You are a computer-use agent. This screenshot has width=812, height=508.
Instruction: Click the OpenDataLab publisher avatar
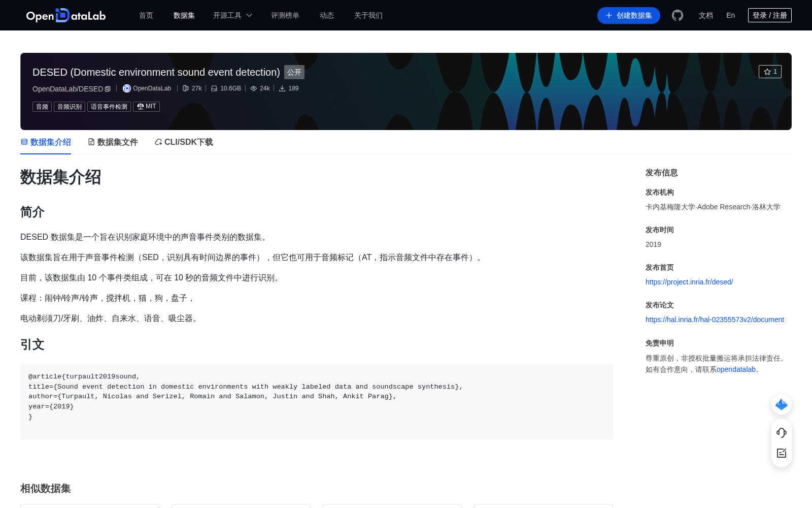(127, 88)
